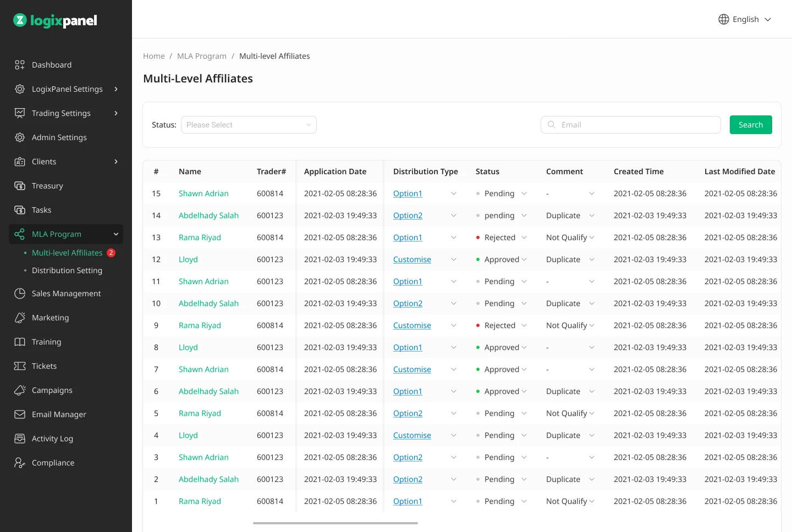
Task: Click the Trader# column header
Action: 271,171
